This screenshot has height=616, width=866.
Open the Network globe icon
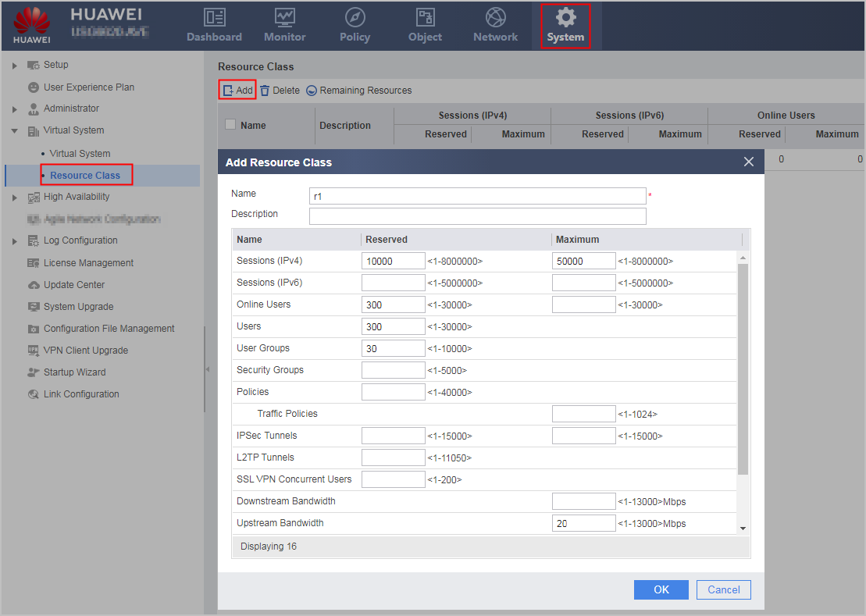(x=495, y=18)
